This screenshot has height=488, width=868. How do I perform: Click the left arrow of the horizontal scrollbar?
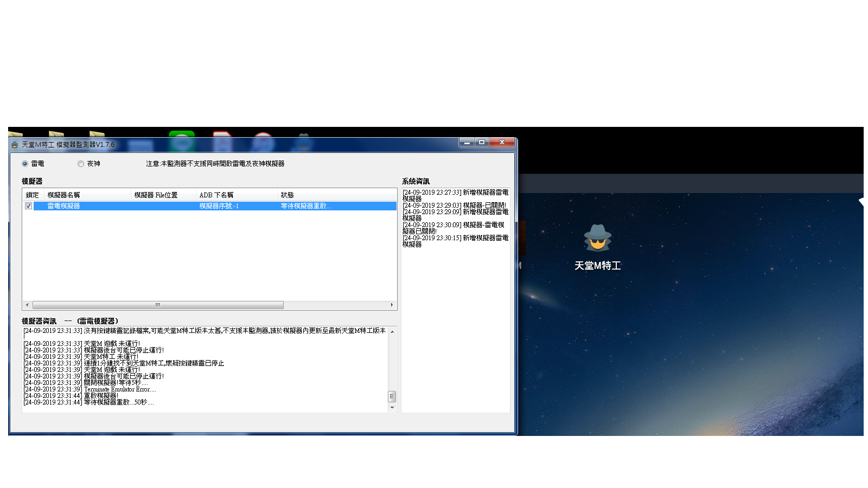pyautogui.click(x=26, y=305)
